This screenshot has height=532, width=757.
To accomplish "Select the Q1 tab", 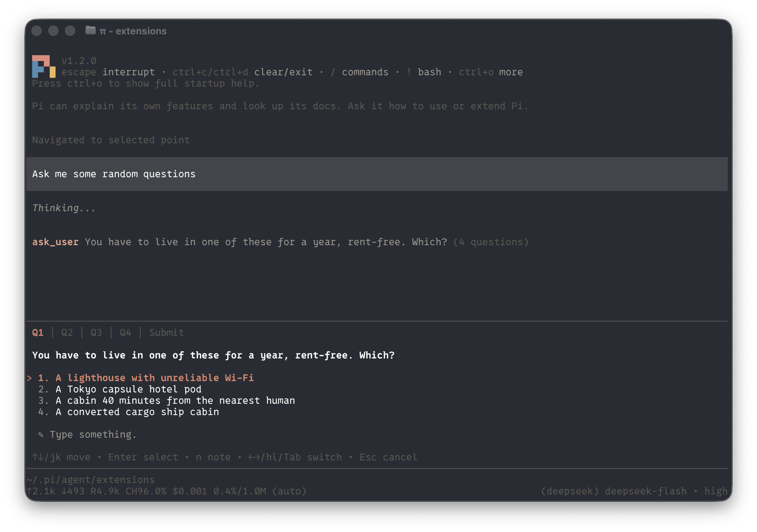I will (x=38, y=332).
